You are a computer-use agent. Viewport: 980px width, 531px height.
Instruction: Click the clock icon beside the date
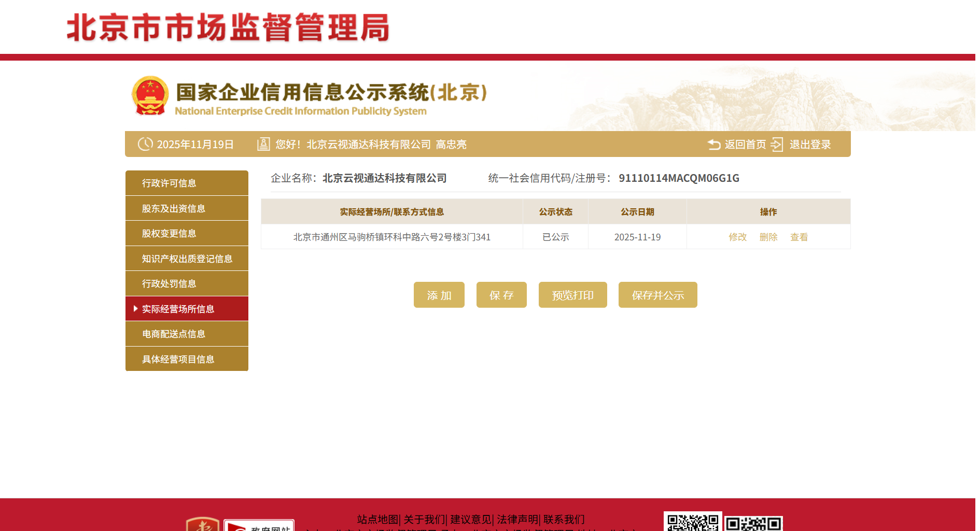(x=145, y=144)
